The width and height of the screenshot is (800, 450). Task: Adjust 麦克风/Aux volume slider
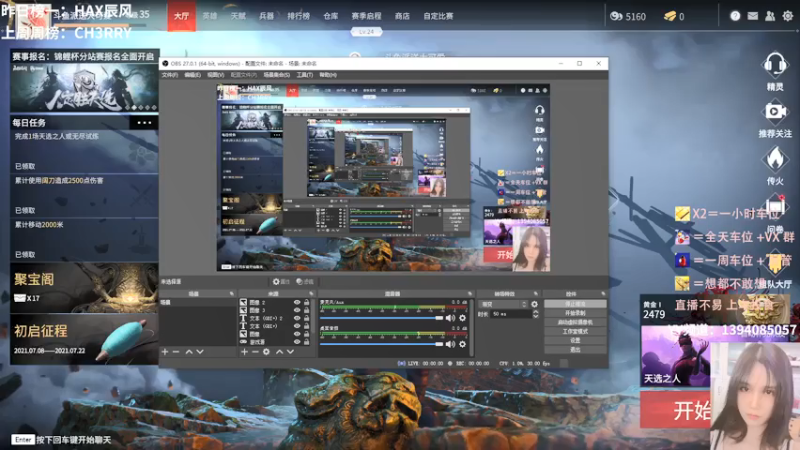(382, 318)
